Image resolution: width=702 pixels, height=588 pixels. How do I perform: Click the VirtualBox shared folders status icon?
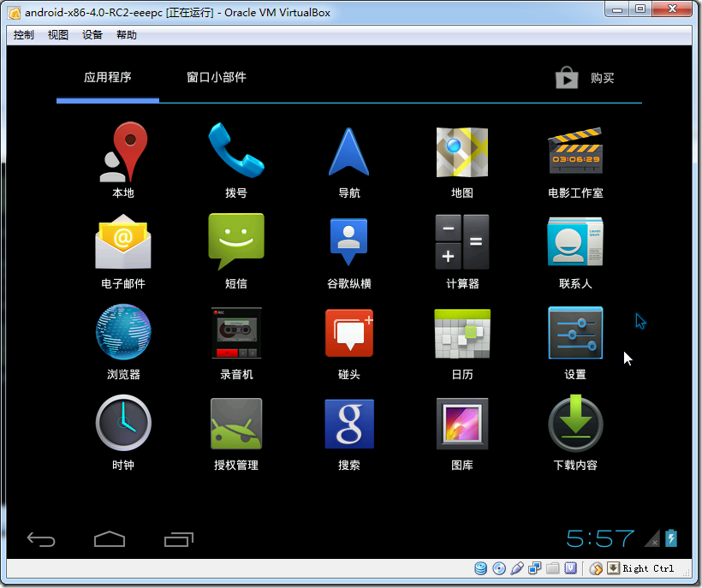pos(552,568)
